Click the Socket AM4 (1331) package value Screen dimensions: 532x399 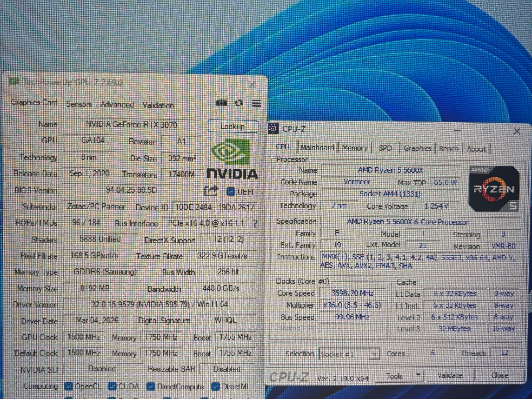click(x=390, y=194)
